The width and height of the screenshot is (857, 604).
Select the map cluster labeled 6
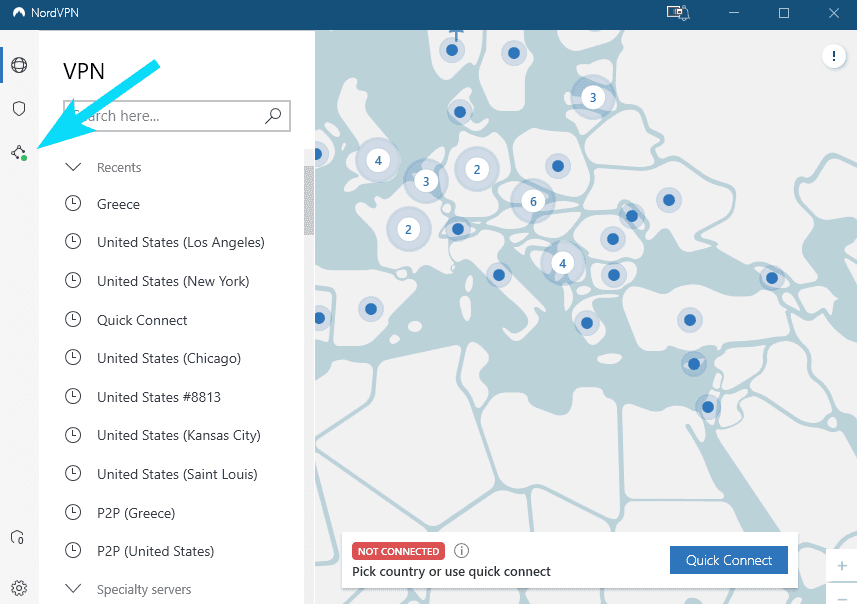[533, 201]
